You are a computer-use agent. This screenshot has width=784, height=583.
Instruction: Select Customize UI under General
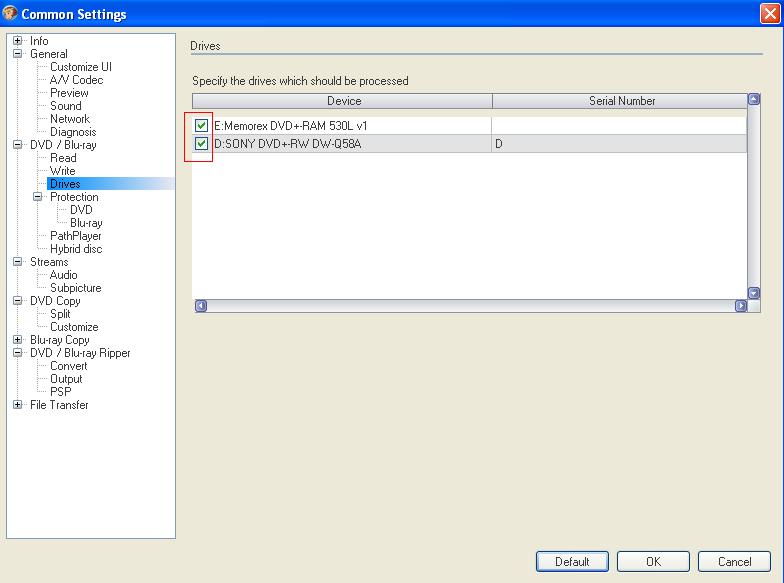[80, 66]
